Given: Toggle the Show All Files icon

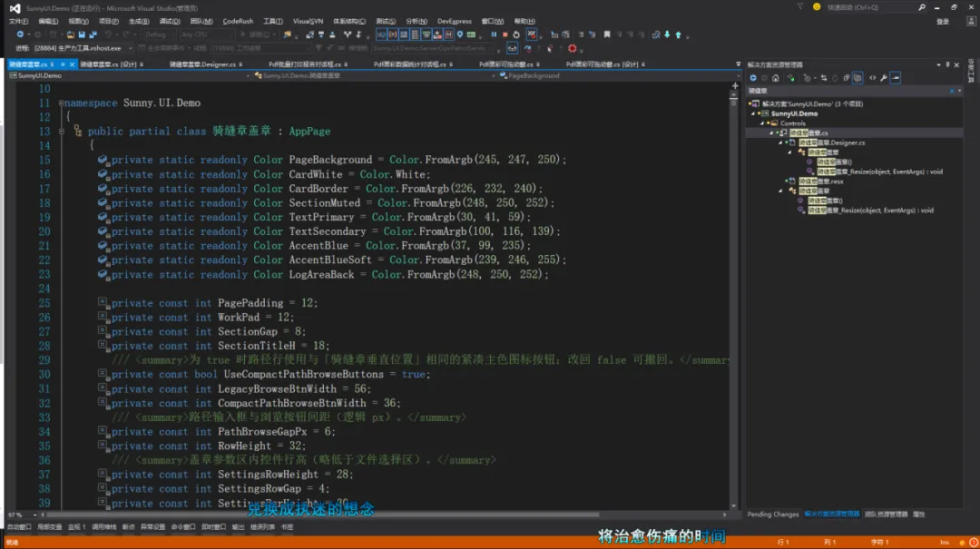Looking at the screenshot, I should coord(857,78).
